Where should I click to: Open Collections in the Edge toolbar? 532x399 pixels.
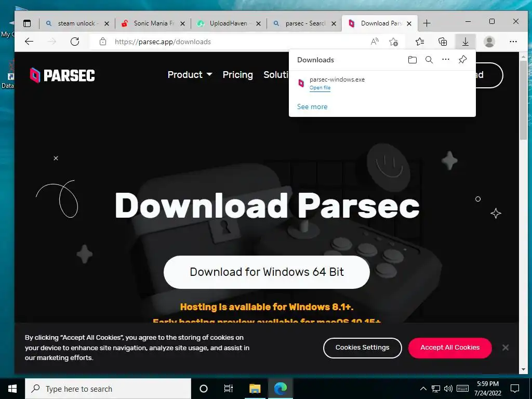click(x=443, y=42)
